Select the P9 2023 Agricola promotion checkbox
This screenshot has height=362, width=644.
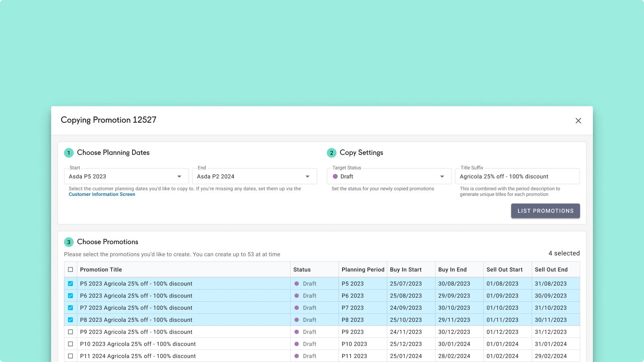[70, 332]
